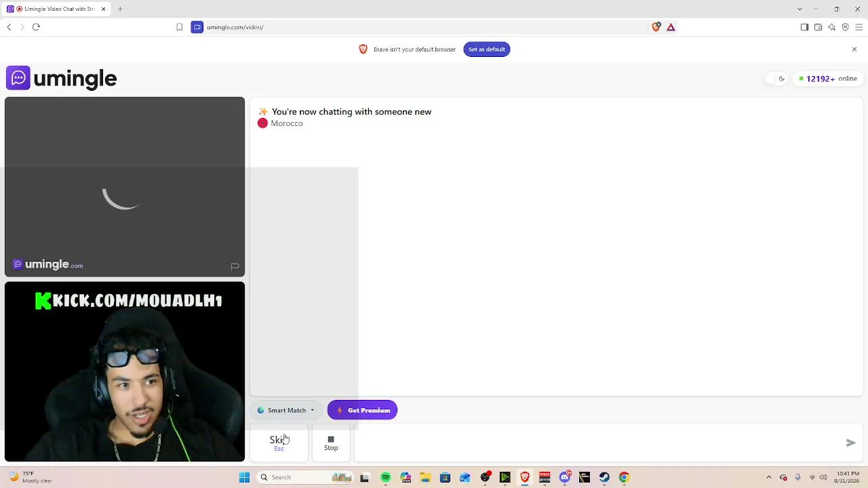Expand the Smart Match dropdown
This screenshot has width=868, height=488.
tap(286, 410)
